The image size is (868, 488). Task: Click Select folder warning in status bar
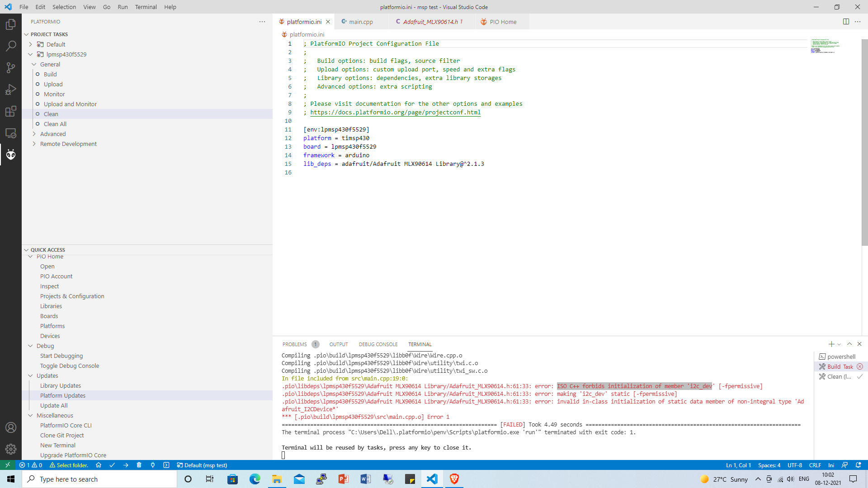click(x=69, y=465)
